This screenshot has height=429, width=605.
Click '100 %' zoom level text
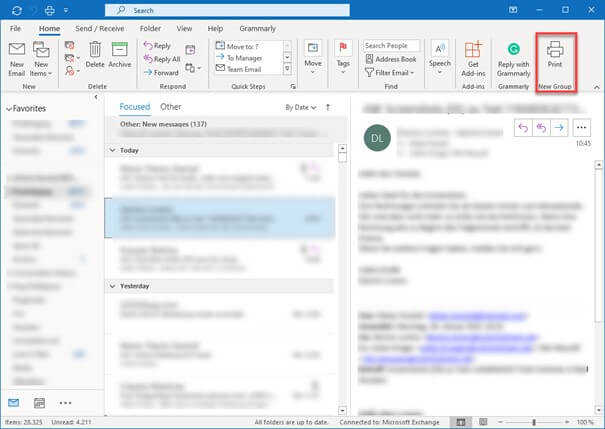point(585,422)
